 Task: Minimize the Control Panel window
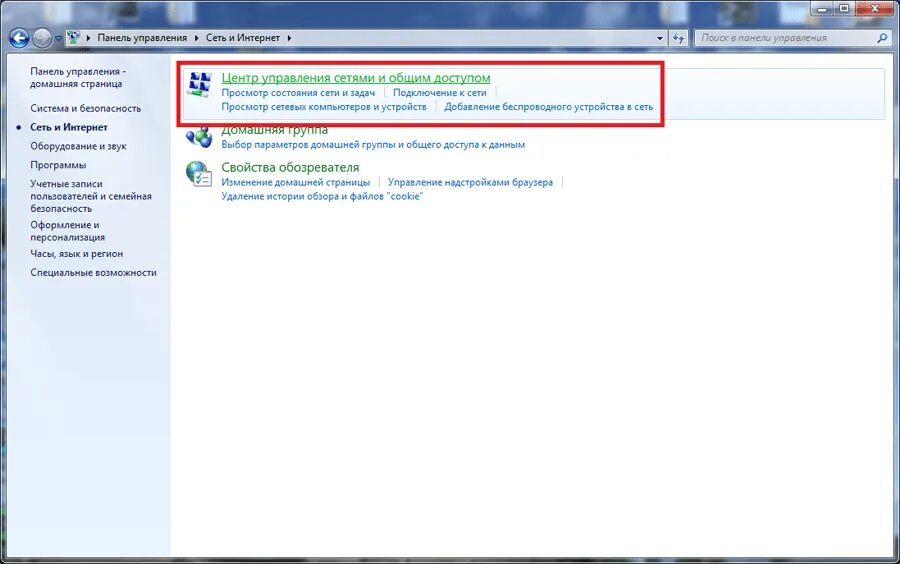click(x=822, y=8)
